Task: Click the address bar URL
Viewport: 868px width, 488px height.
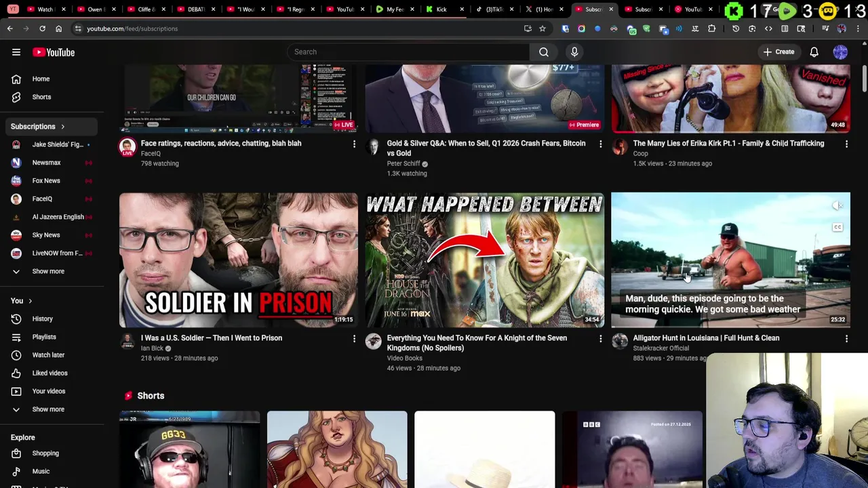Action: tap(132, 28)
